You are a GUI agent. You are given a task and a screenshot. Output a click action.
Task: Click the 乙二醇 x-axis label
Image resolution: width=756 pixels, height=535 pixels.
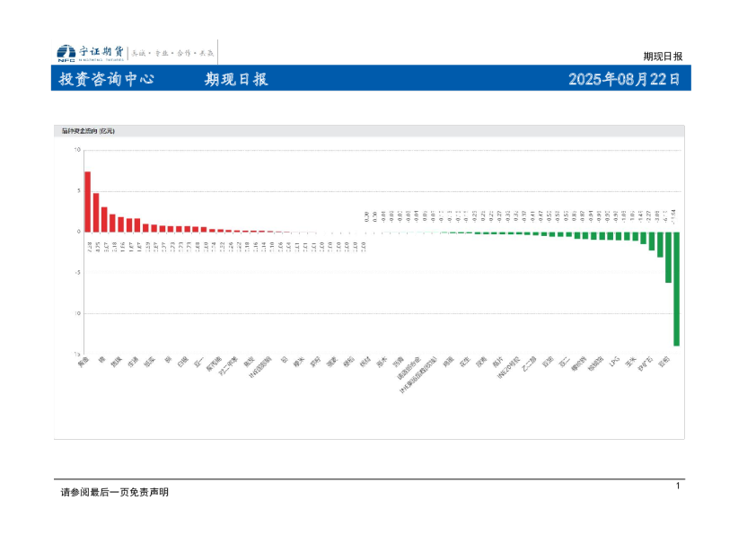coord(530,365)
